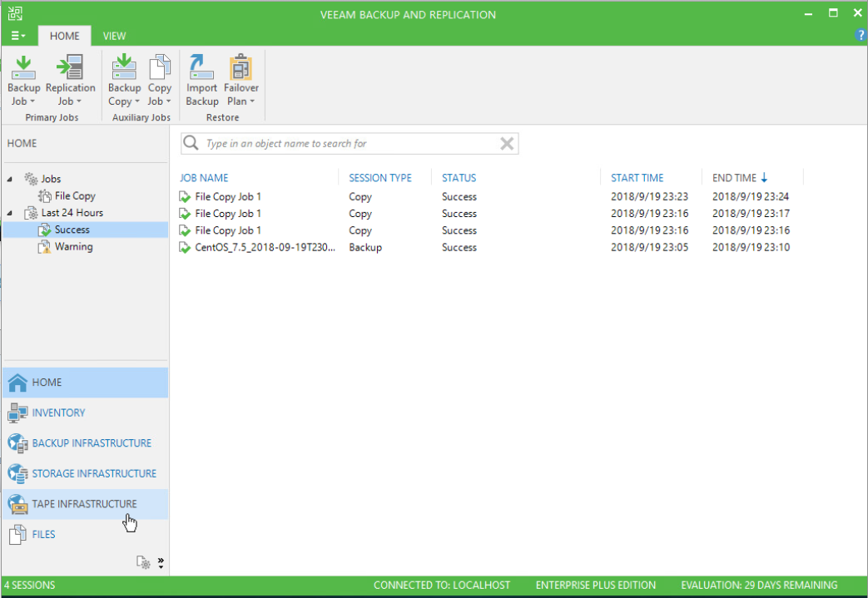
Task: Click Evaluation: 29 Days Remaining text
Action: (x=759, y=586)
